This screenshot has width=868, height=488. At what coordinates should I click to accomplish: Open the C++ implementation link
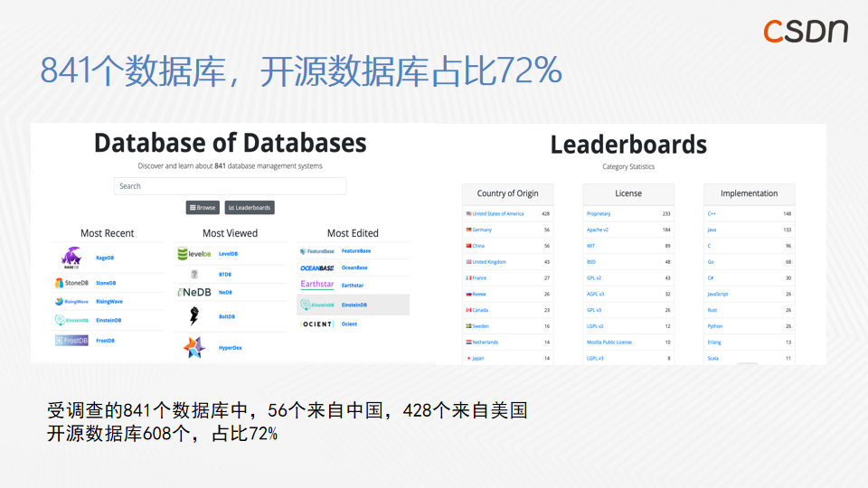(712, 213)
